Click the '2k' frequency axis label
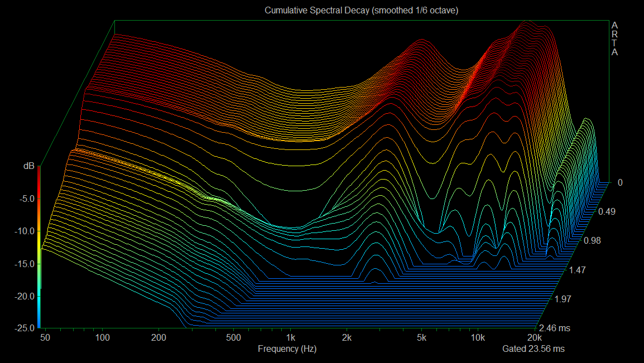Viewport: 644px width, 363px height. pos(347,337)
